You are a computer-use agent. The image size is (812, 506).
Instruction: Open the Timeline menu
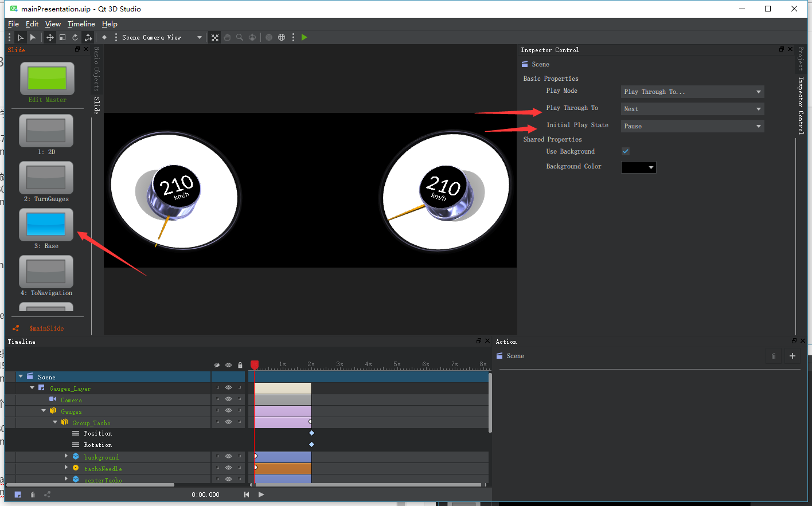coord(81,24)
